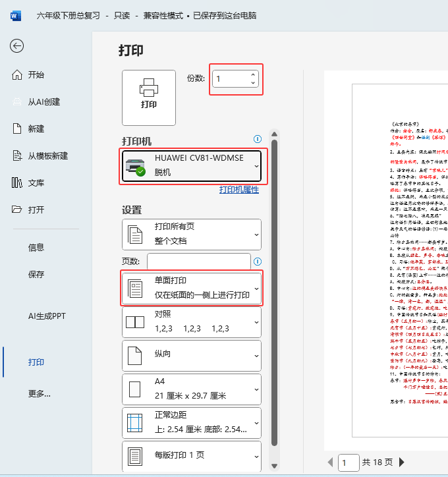Decrease the copies count with down arrow
This screenshot has height=477, width=448.
[x=253, y=83]
